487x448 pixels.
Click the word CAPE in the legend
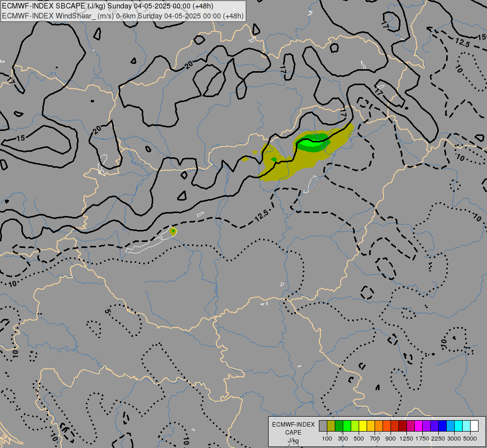[x=293, y=433]
